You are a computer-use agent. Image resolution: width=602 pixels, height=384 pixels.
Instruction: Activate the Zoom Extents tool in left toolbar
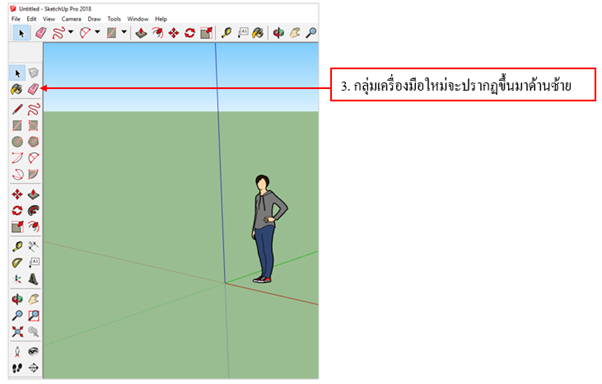point(17,331)
